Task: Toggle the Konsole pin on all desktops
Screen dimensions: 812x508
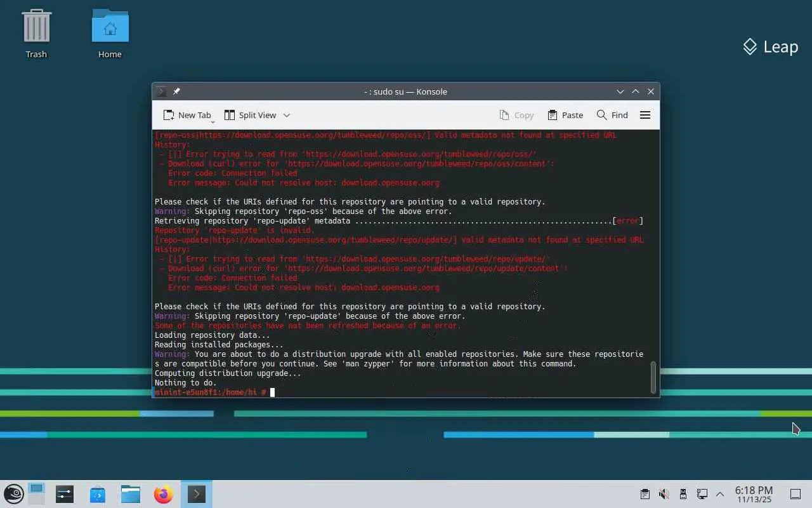Action: 176,91
